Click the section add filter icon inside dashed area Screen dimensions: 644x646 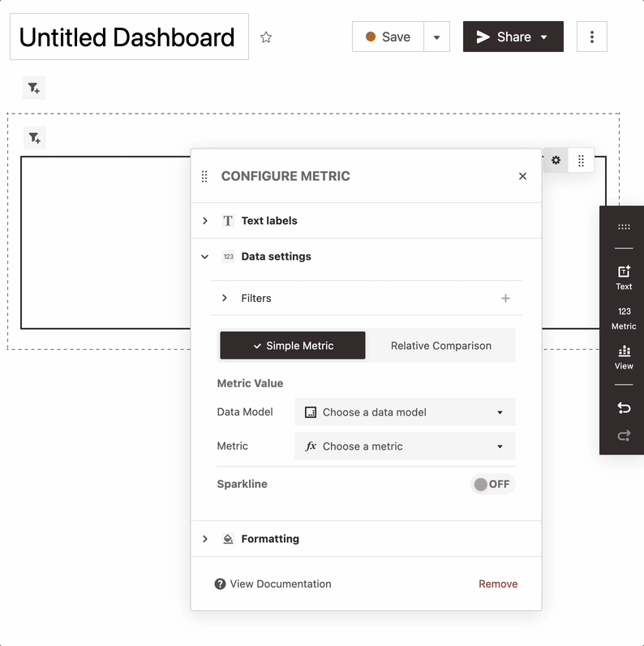pos(35,138)
